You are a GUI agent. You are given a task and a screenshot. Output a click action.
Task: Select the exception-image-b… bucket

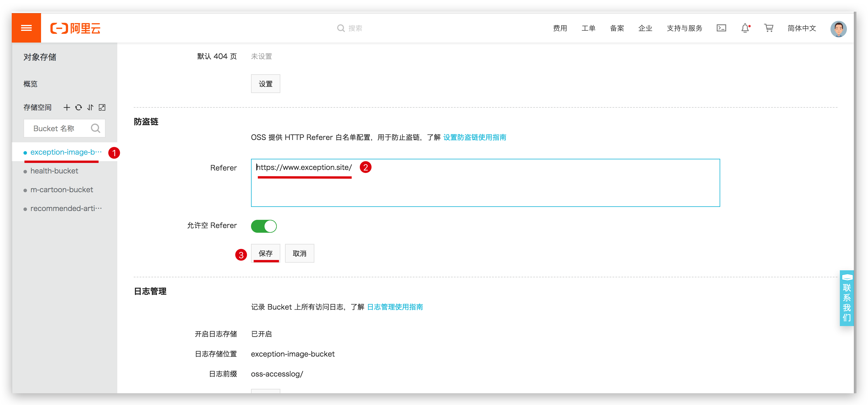tap(65, 152)
